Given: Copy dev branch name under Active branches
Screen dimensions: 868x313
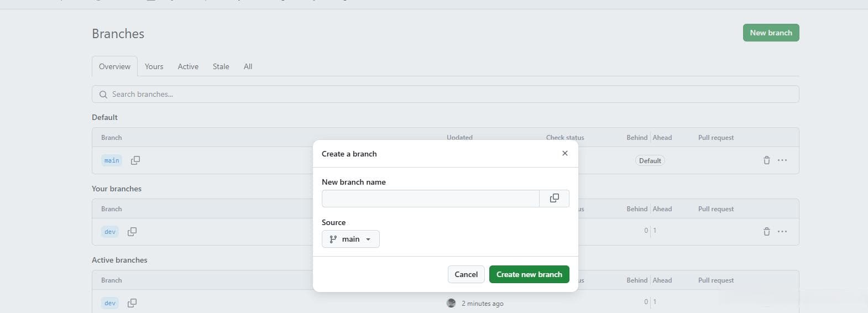Looking at the screenshot, I should click(x=132, y=303).
